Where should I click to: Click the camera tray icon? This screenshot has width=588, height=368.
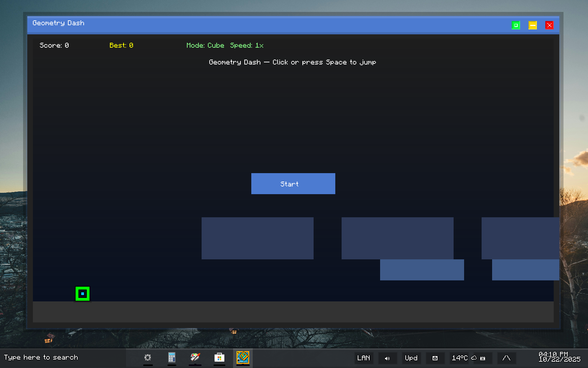point(483,358)
